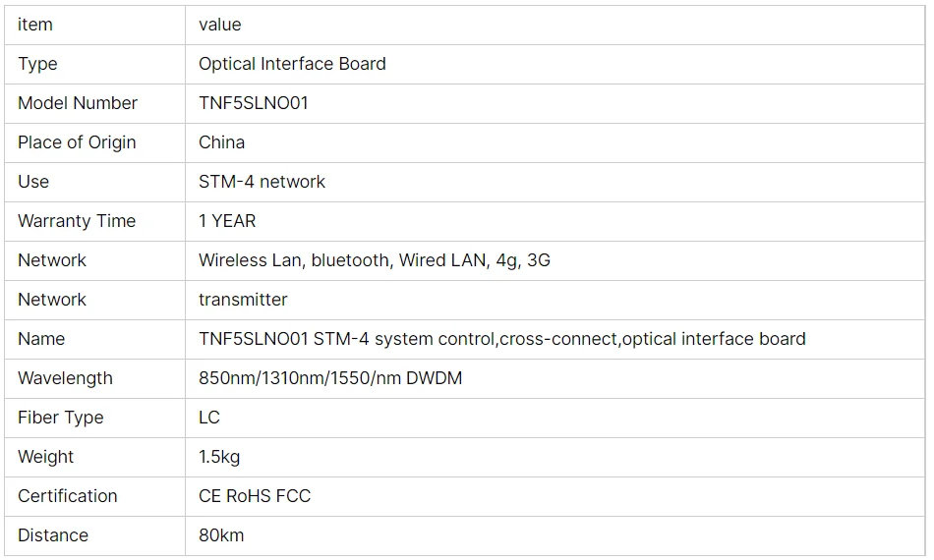Select the "80km" distance value
This screenshot has height=560, width=934.
coord(221,535)
